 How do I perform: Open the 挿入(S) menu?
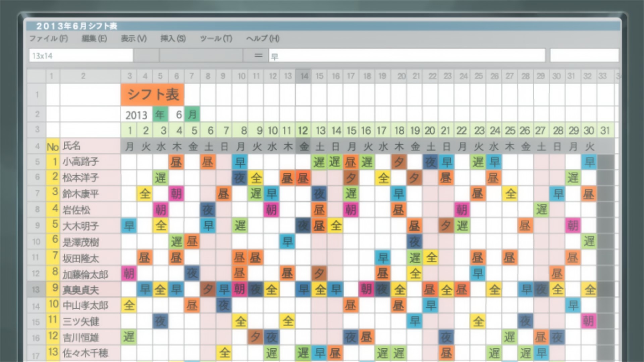(173, 39)
